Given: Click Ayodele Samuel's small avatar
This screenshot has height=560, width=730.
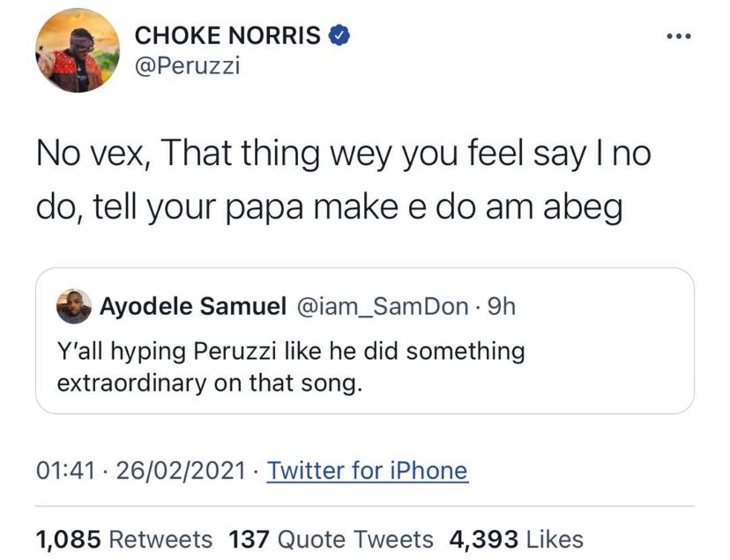Looking at the screenshot, I should tap(73, 306).
